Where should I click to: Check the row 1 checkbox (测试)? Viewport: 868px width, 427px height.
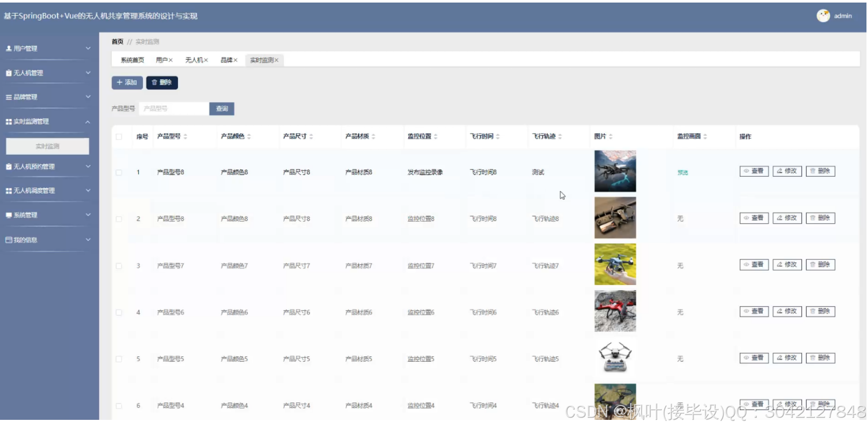[x=119, y=173]
